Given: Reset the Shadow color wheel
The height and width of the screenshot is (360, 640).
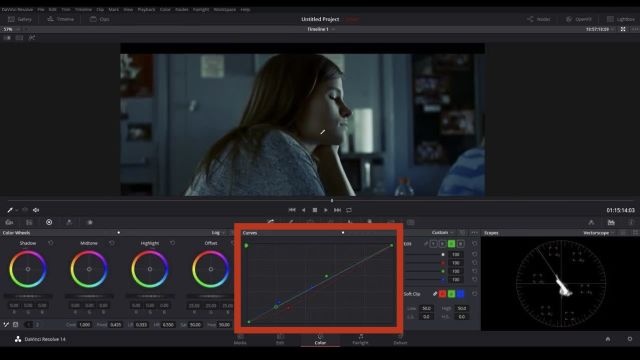Looking at the screenshot, I should [x=51, y=243].
